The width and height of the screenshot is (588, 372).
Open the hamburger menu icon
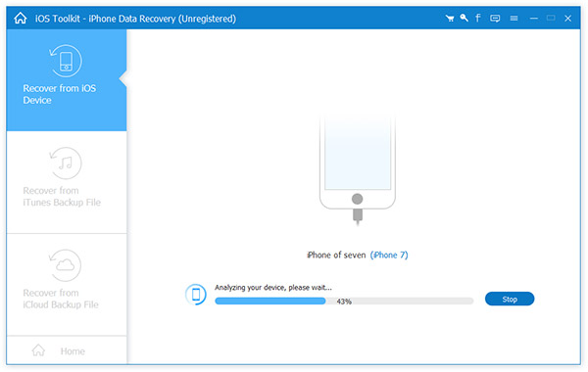514,18
